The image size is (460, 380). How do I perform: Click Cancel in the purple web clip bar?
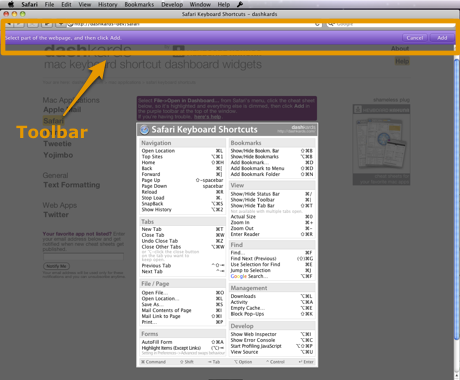point(415,38)
